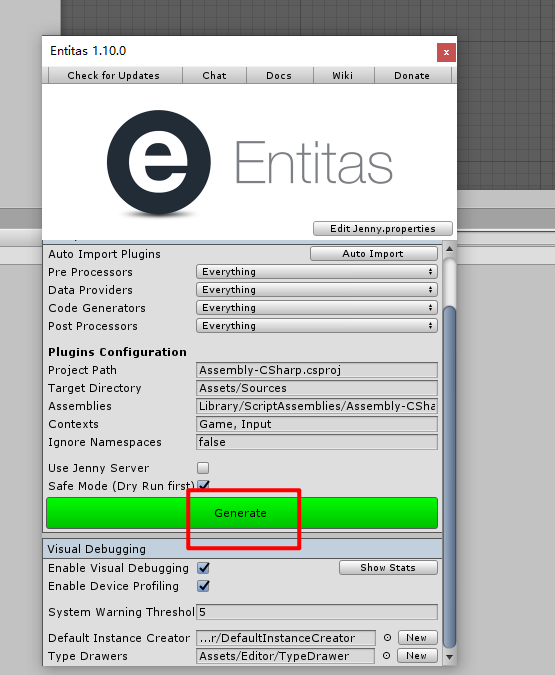Click the scrollbar down arrow
555x675 pixels.
[x=450, y=657]
